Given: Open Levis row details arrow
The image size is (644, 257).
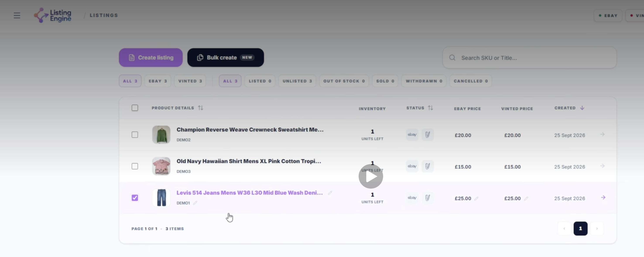Looking at the screenshot, I should 603,198.
